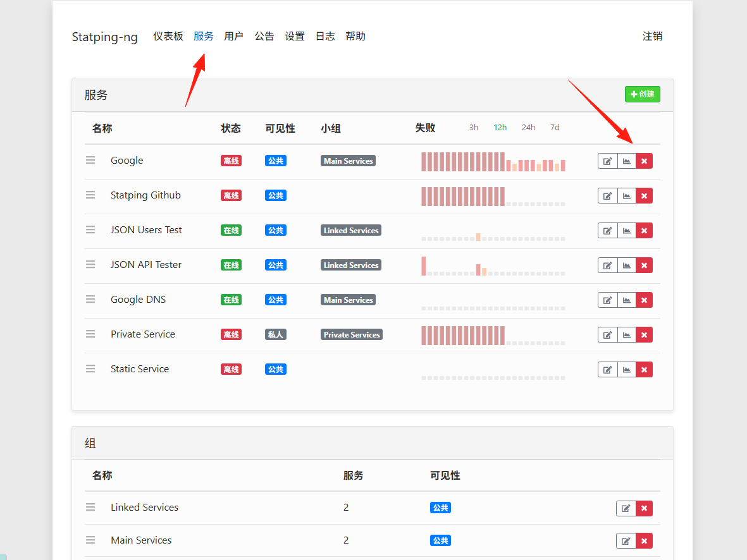Go to the 设置 settings page
The image size is (747, 560).
click(x=294, y=36)
